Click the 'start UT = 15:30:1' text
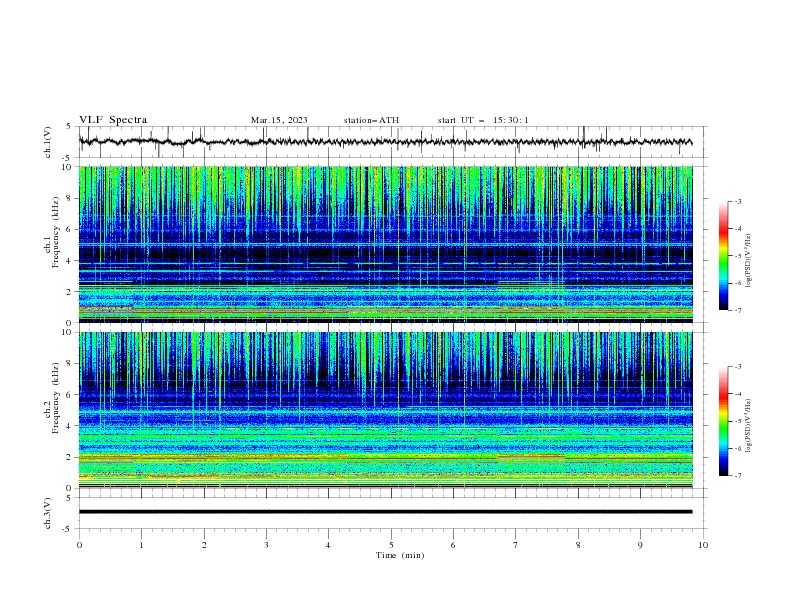The width and height of the screenshot is (792, 612). pyautogui.click(x=483, y=120)
